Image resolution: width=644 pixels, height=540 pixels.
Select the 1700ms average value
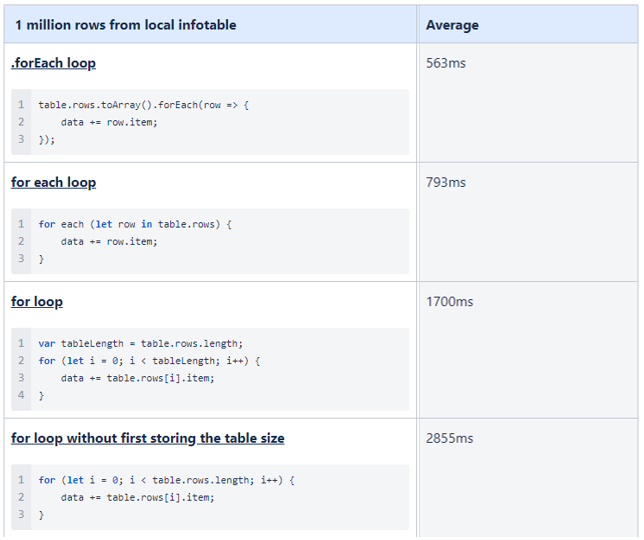(449, 302)
